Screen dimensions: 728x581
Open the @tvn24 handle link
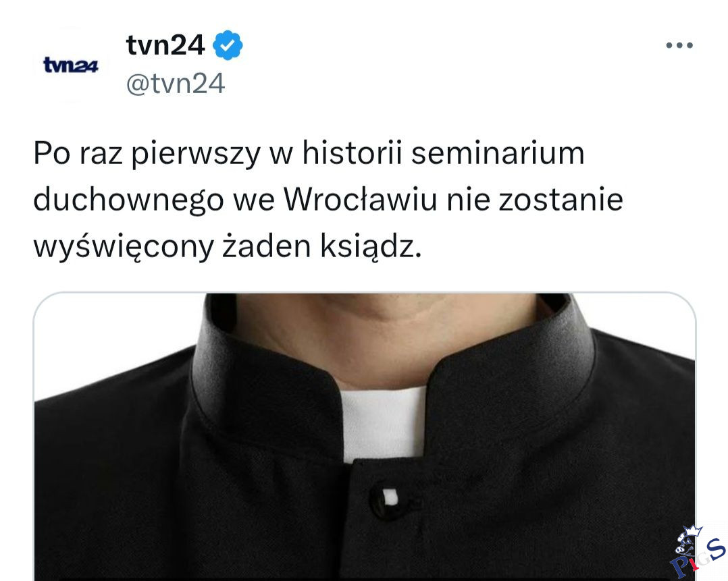click(176, 84)
